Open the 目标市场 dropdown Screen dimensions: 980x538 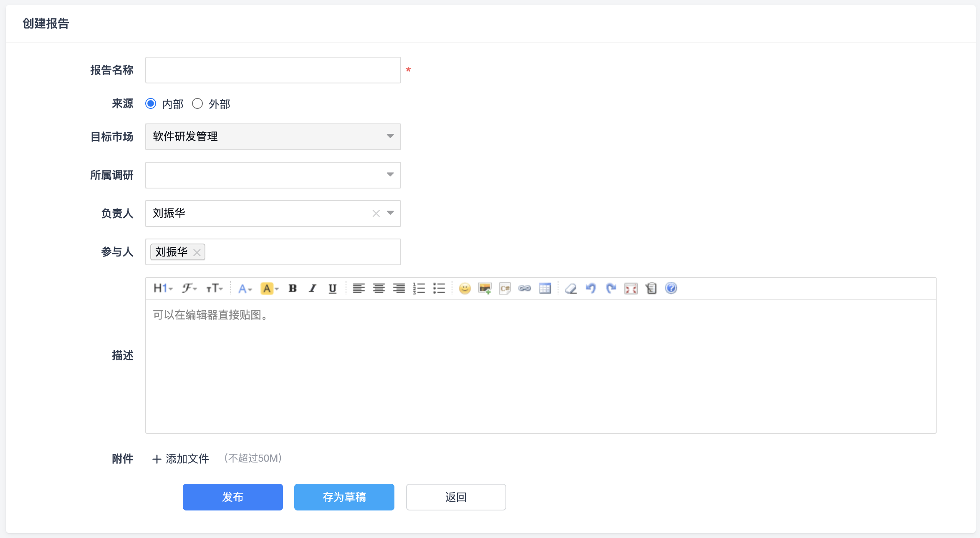tap(390, 136)
